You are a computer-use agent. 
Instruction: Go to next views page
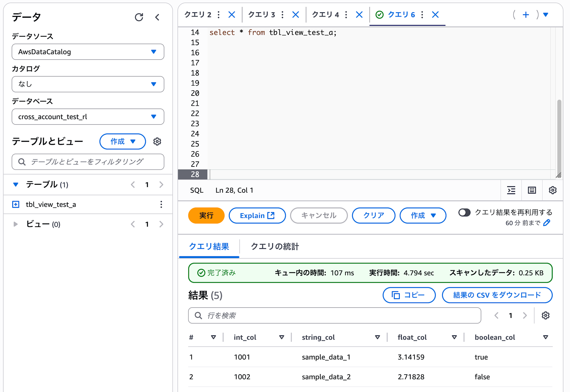pyautogui.click(x=161, y=224)
